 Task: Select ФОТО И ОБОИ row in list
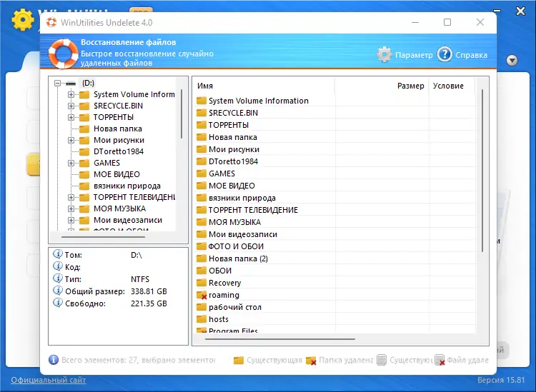coord(334,246)
